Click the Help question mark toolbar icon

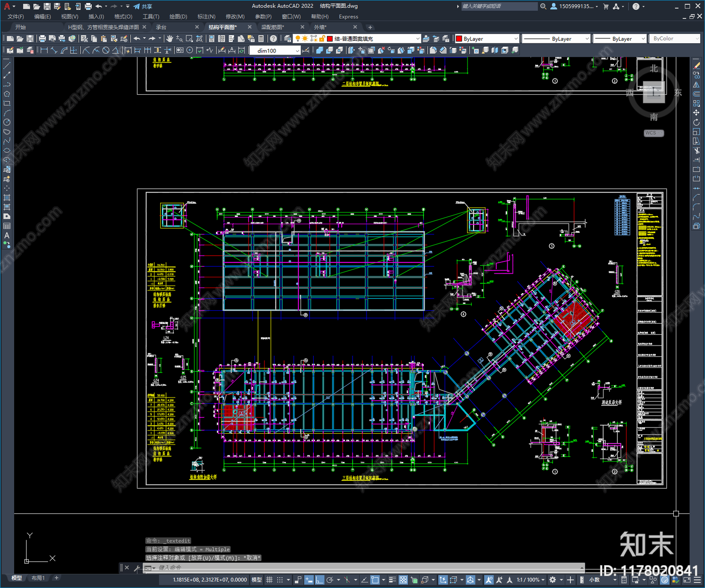[274, 39]
